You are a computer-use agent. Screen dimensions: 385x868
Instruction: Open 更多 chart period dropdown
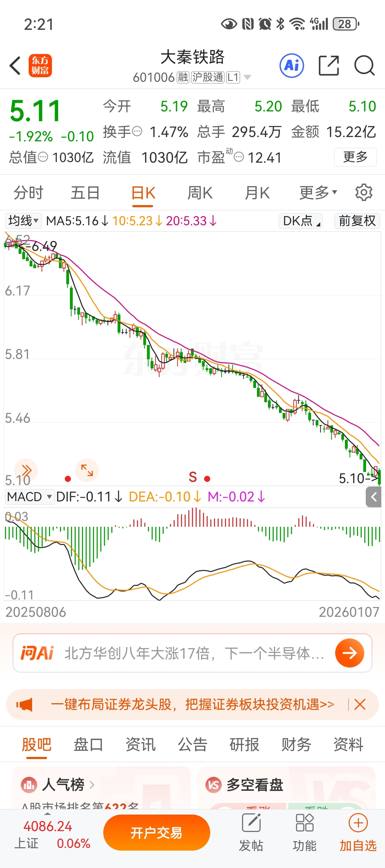[x=318, y=193]
